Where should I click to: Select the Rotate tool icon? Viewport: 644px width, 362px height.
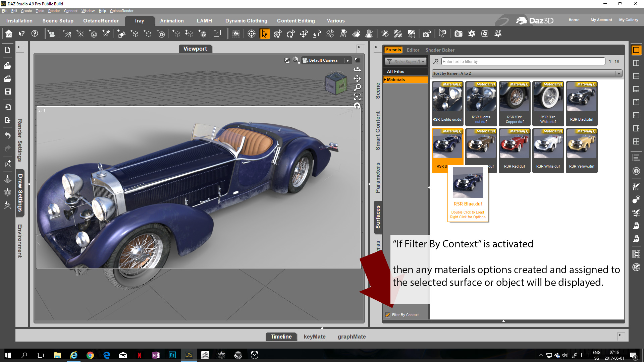(x=290, y=34)
